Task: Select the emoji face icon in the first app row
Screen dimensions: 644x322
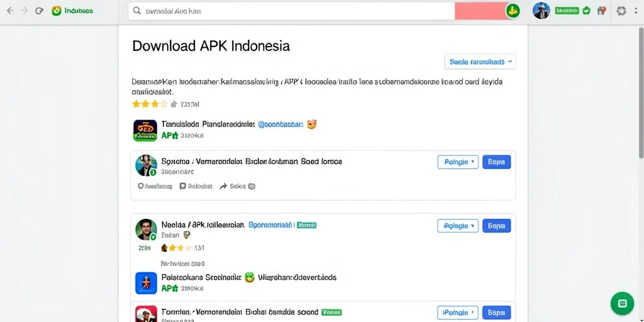Action: pos(312,124)
